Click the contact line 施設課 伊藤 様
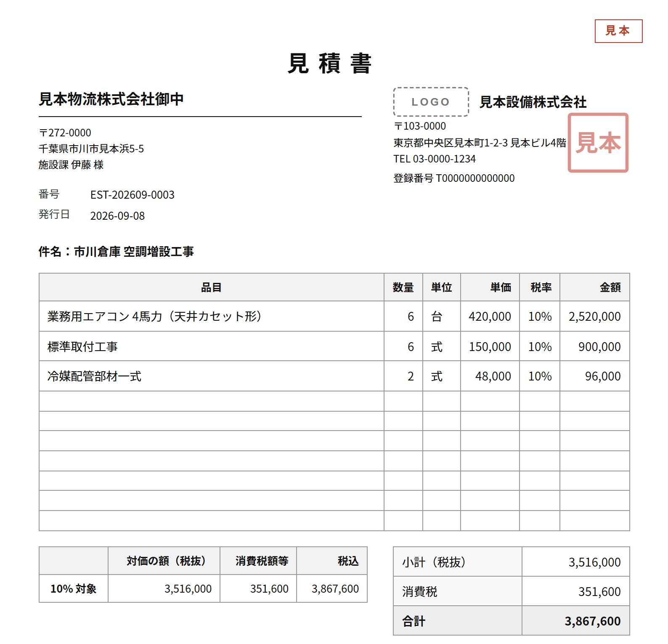The height and width of the screenshot is (644, 668). coord(71,165)
